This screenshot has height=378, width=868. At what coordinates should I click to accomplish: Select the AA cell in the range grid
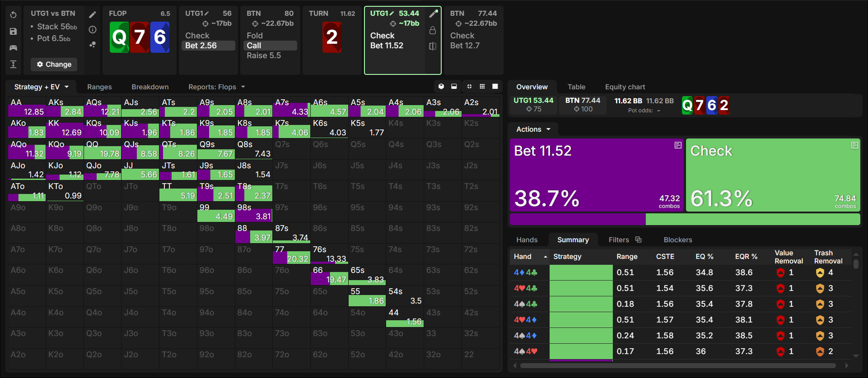(26, 107)
